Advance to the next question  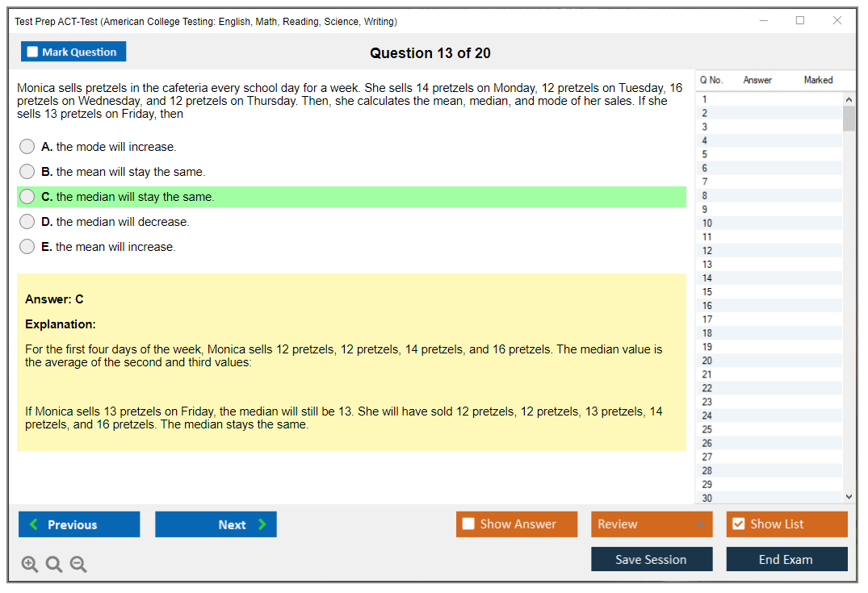(x=216, y=524)
